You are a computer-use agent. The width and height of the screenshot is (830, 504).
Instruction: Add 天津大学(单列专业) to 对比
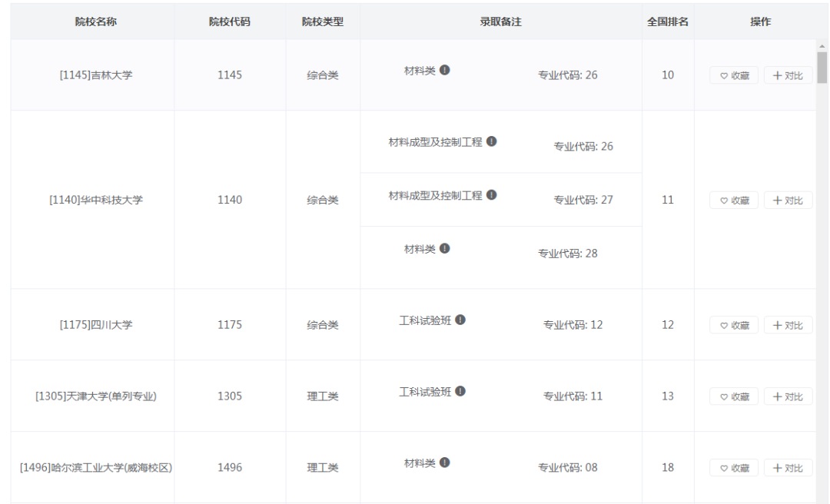tap(788, 396)
